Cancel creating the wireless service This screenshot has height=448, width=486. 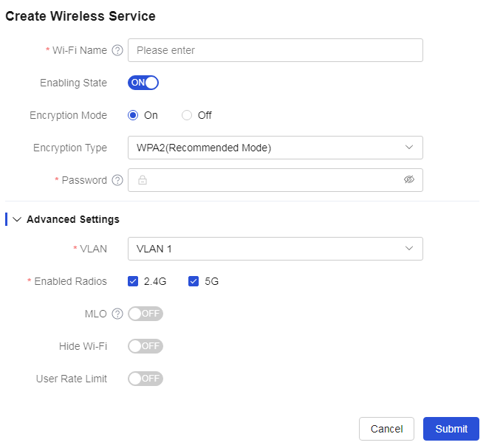pos(386,429)
